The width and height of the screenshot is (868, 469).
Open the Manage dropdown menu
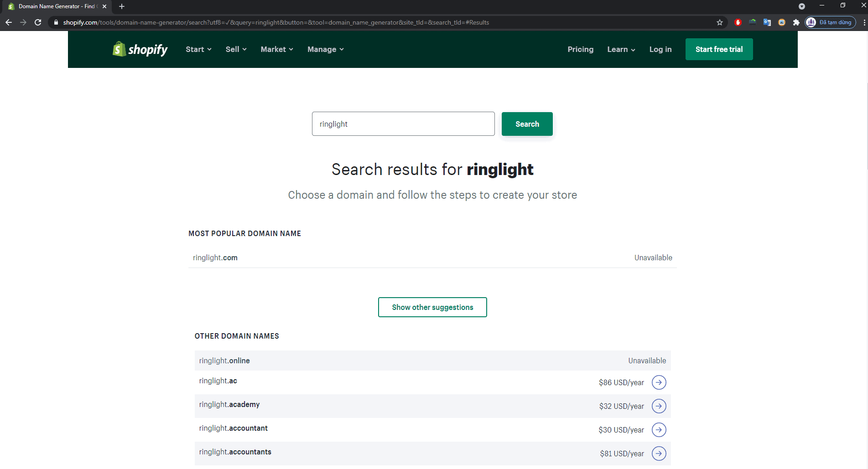click(325, 49)
